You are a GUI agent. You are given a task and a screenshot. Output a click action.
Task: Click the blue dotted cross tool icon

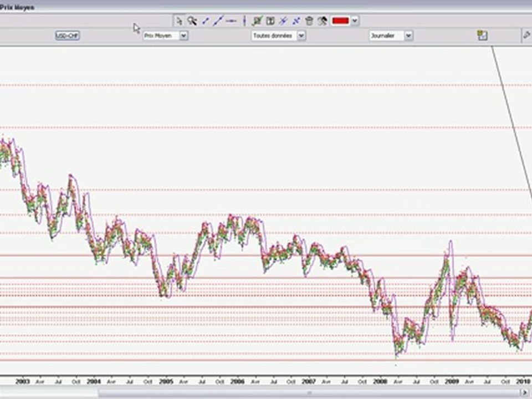tap(296, 21)
